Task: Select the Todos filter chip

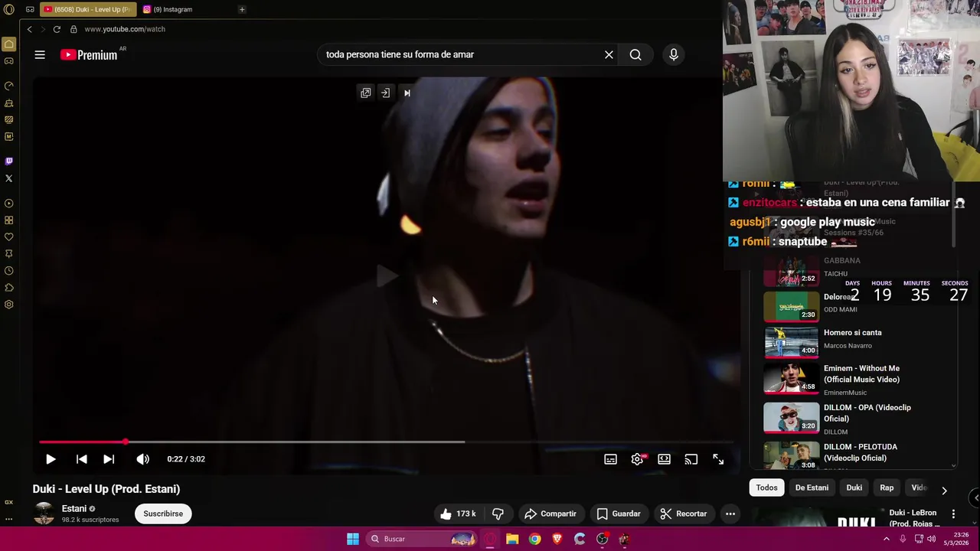Action: (x=766, y=487)
